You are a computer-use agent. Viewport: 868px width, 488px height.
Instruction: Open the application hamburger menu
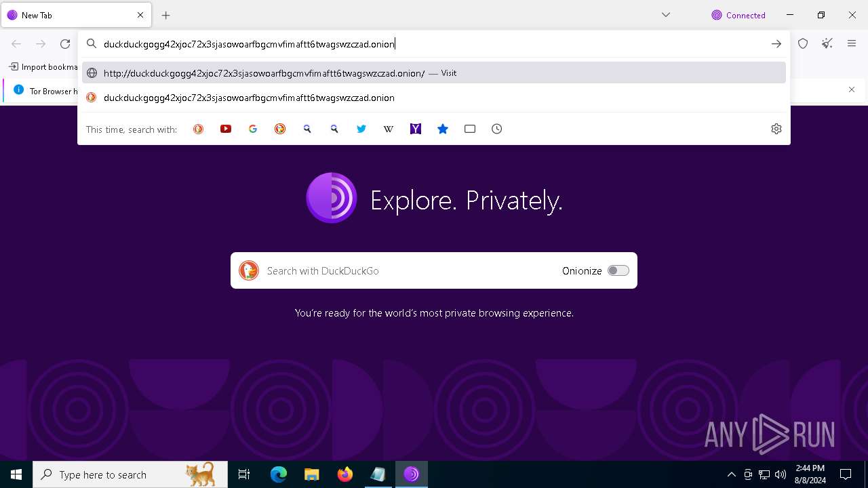point(852,44)
